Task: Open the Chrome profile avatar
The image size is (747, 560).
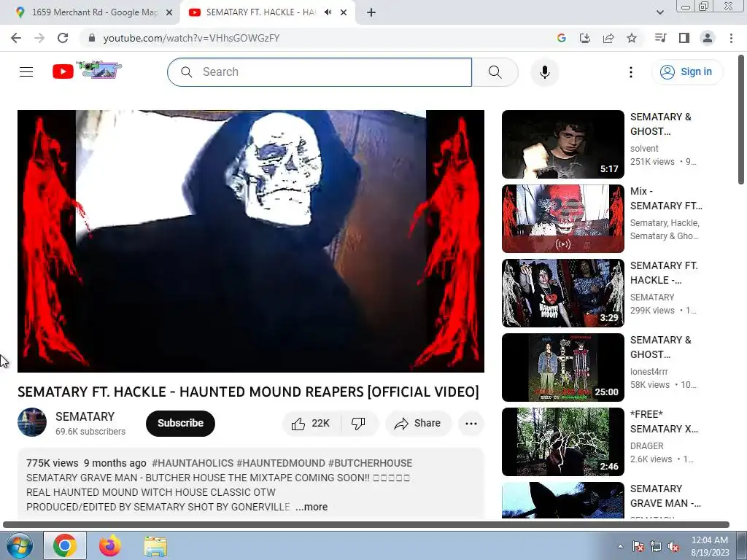Action: pos(708,38)
